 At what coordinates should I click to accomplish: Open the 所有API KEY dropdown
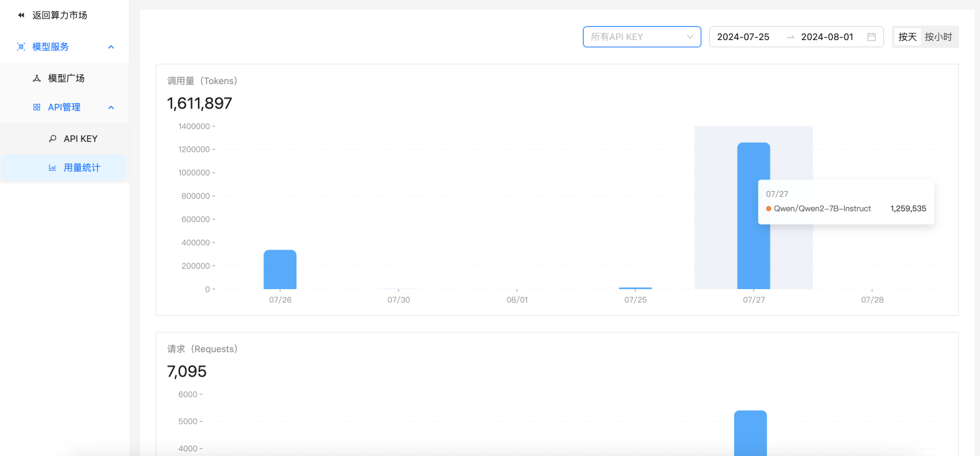click(642, 37)
